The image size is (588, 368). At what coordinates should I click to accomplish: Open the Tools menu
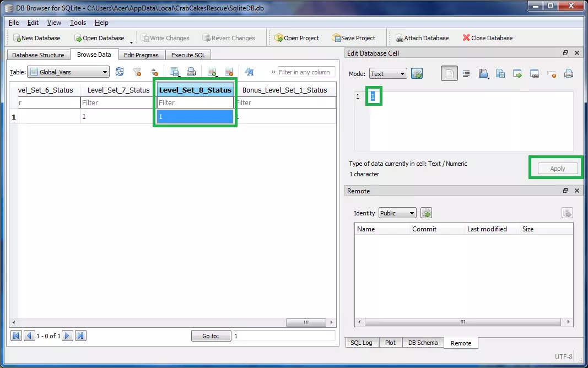tap(78, 23)
